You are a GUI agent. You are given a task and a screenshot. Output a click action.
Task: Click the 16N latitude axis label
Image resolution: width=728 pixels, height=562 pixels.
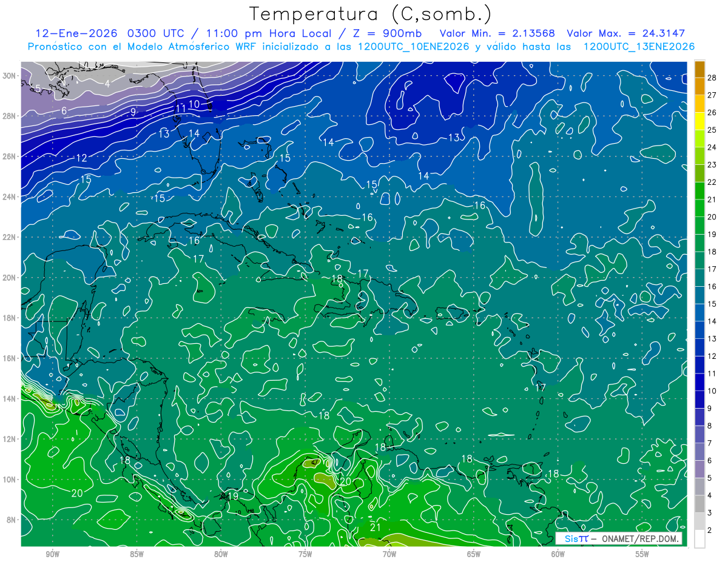coord(10,358)
